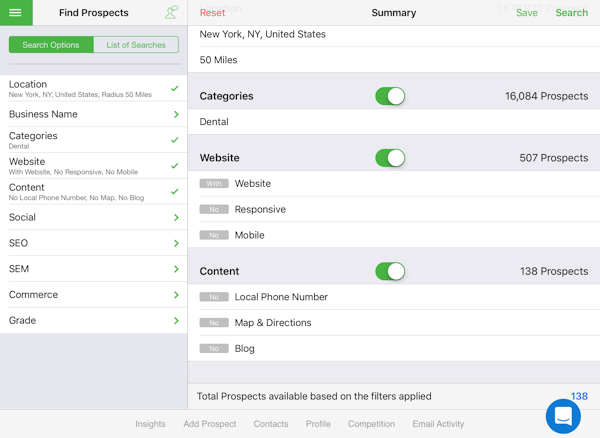Toggle the No badge beside Map & Directions
Viewport: 600px width, 438px height.
[214, 323]
